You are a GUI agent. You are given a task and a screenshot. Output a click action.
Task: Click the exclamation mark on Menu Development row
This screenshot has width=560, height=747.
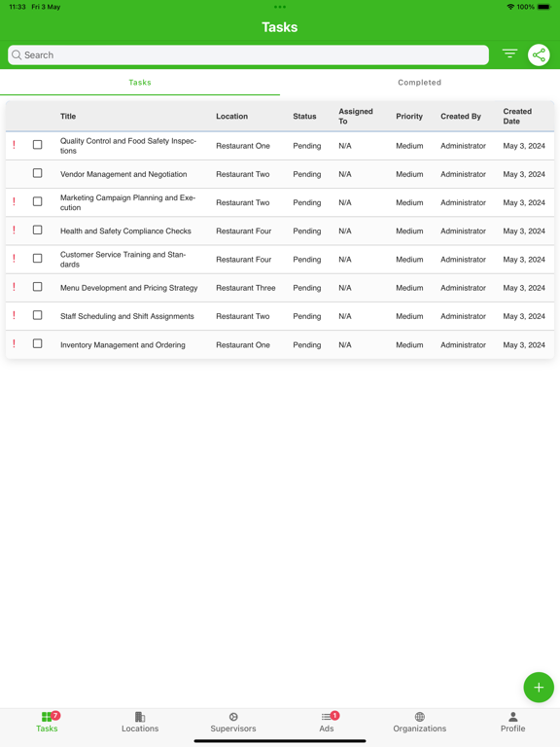[x=14, y=287]
